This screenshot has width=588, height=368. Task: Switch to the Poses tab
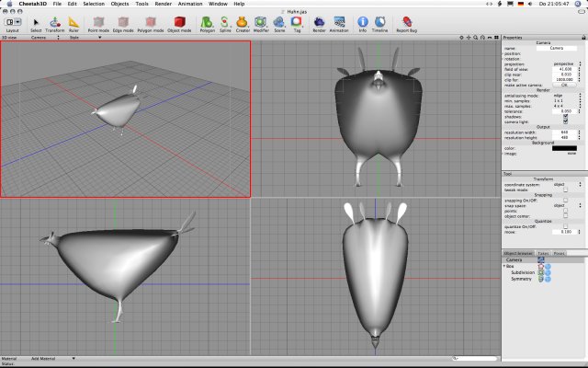pos(559,254)
